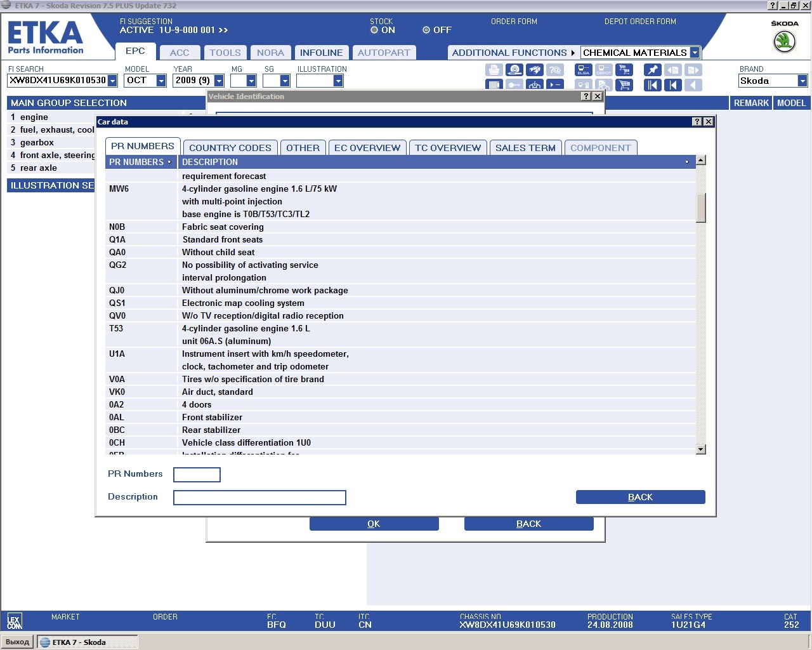Click the LexCom logo in status bar
Viewport: 812px width, 650px height.
15,621
